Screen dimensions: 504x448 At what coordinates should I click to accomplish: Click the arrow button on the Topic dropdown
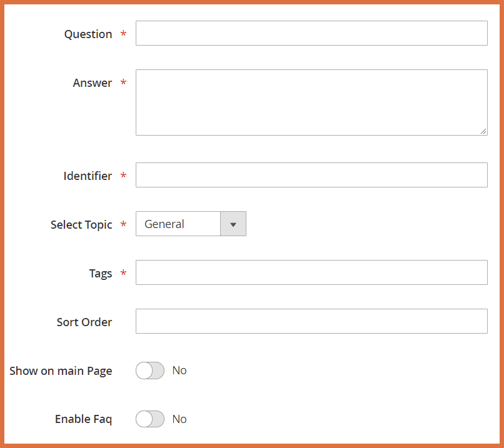[233, 224]
